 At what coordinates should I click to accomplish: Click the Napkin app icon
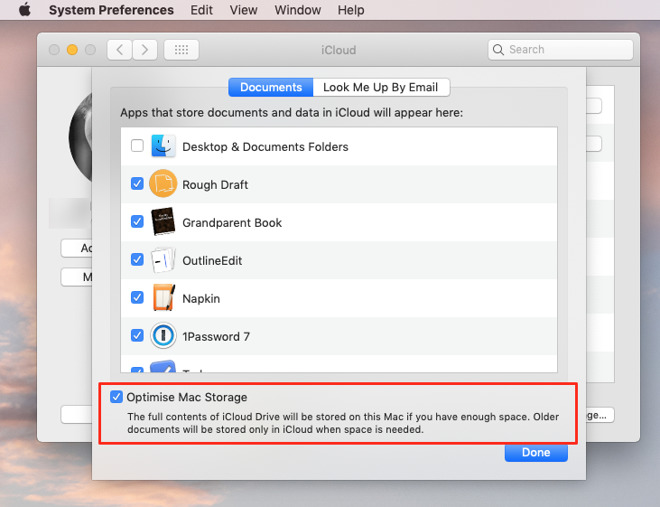pos(164,297)
